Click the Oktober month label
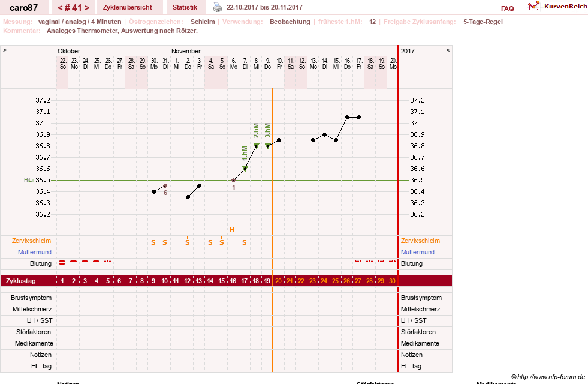The width and height of the screenshot is (588, 384). tap(69, 51)
